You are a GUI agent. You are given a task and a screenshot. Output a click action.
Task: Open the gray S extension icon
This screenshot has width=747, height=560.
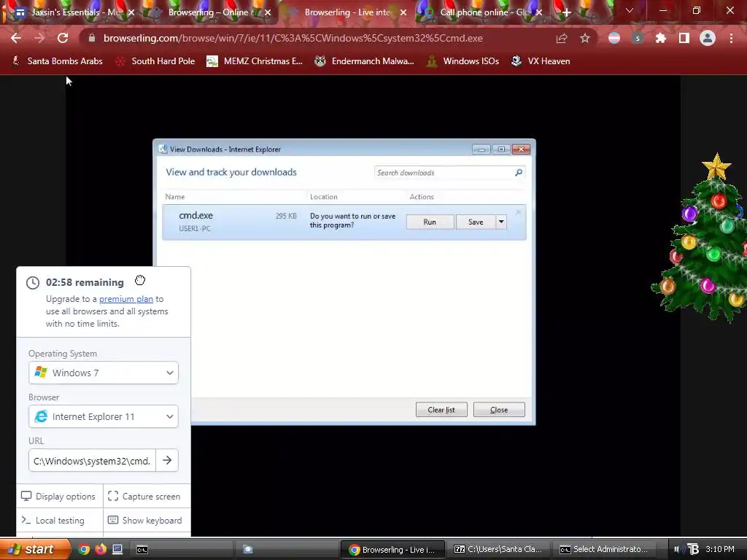pyautogui.click(x=638, y=38)
